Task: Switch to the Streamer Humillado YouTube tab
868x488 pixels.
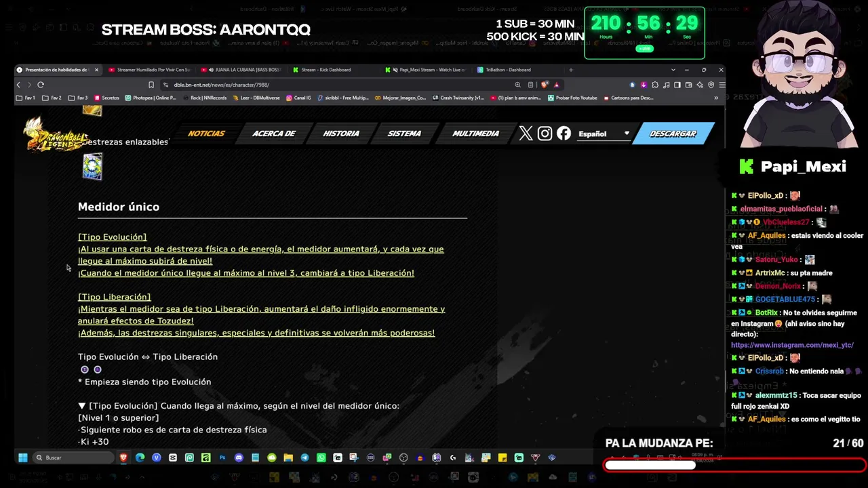Action: coord(150,70)
